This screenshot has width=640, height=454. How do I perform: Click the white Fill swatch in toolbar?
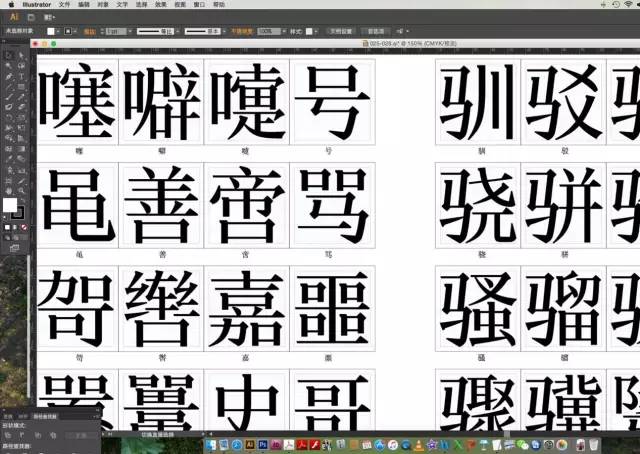click(x=10, y=206)
